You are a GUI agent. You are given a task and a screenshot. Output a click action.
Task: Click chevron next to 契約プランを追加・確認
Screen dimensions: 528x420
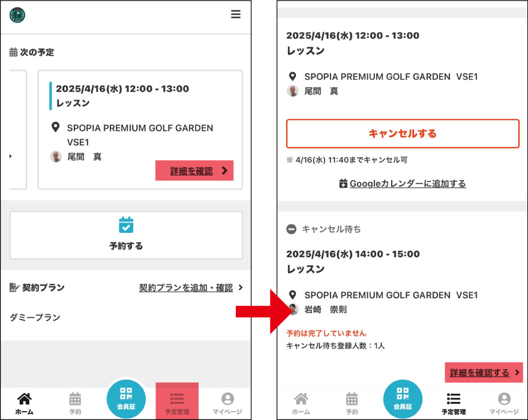pos(241,287)
